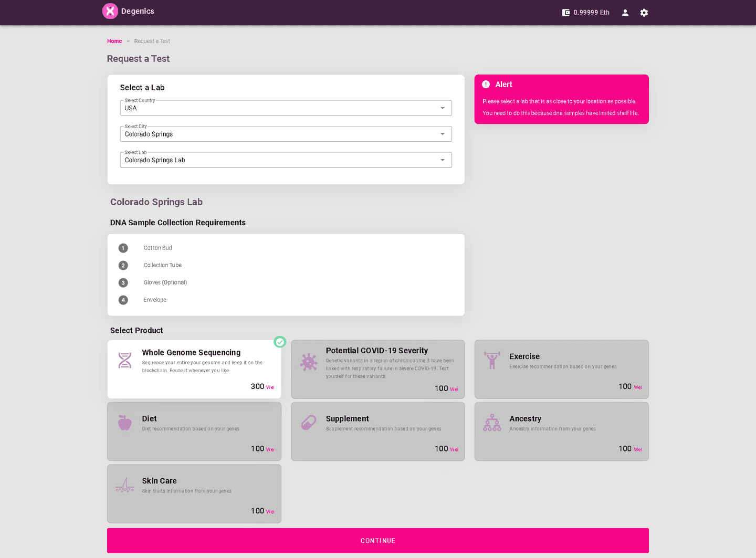This screenshot has height=558, width=756.
Task: Select the Diet product title
Action: click(x=149, y=419)
